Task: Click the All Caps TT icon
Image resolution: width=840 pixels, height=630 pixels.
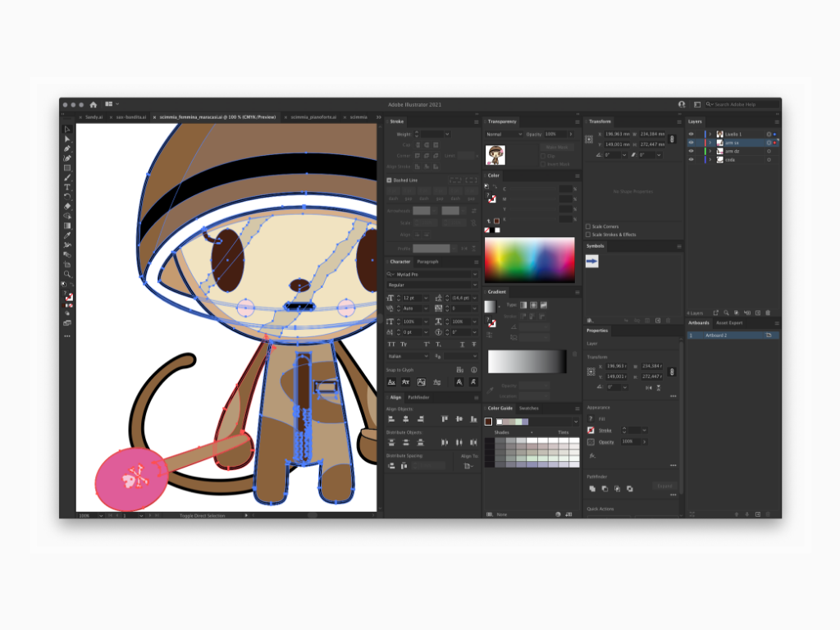Action: click(x=391, y=345)
